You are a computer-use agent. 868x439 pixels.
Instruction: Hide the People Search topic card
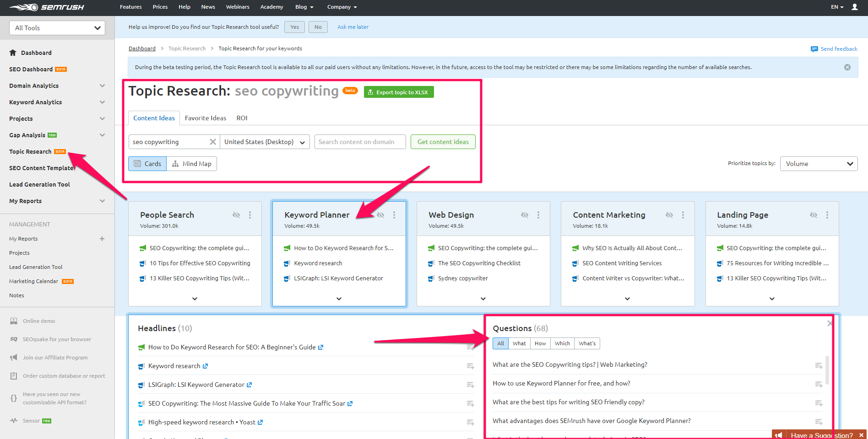(236, 215)
